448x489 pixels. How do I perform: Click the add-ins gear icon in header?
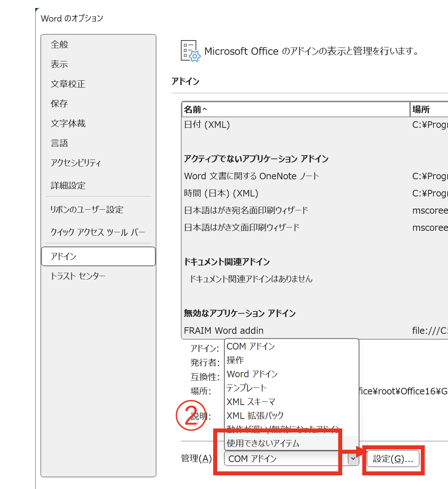[190, 51]
